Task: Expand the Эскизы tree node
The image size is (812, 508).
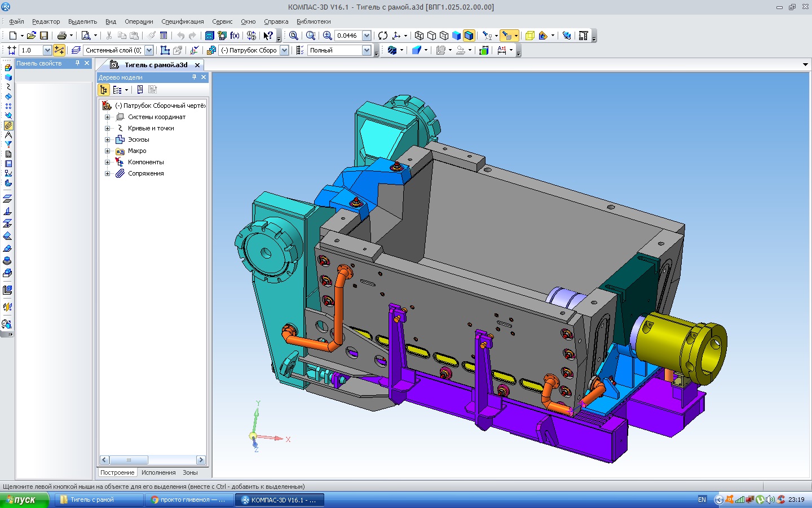Action: (107, 139)
